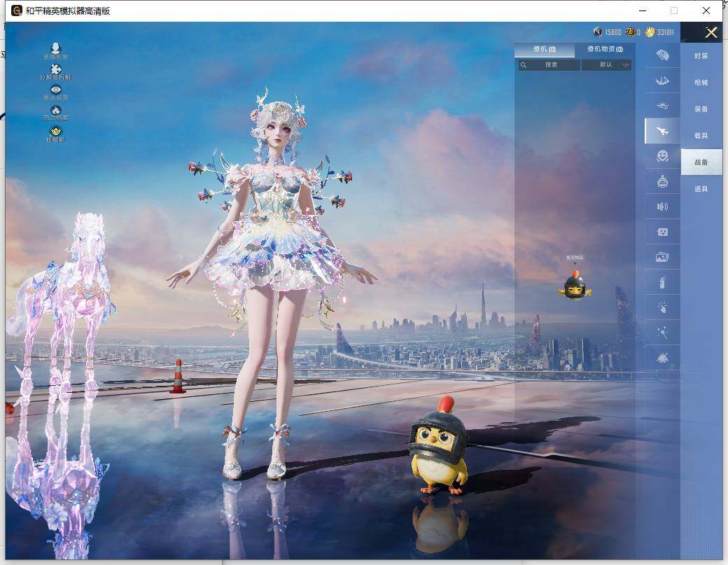Select the chick companion thumbnail in list
This screenshot has width=728, height=565.
pos(575,285)
